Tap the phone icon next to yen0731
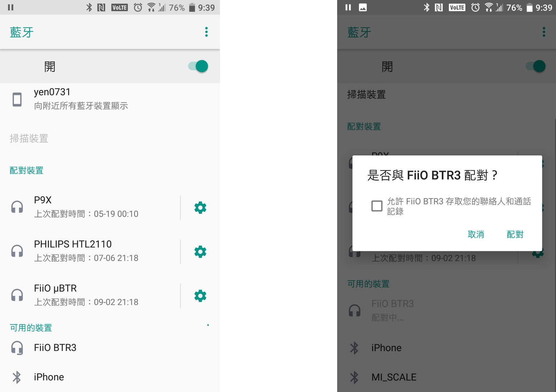Image resolution: width=556 pixels, height=392 pixels. [17, 99]
